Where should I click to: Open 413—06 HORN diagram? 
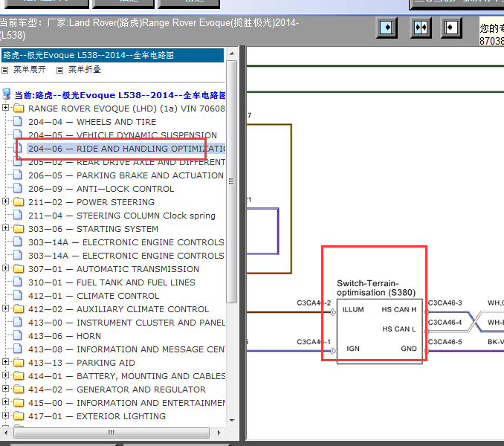click(x=65, y=336)
